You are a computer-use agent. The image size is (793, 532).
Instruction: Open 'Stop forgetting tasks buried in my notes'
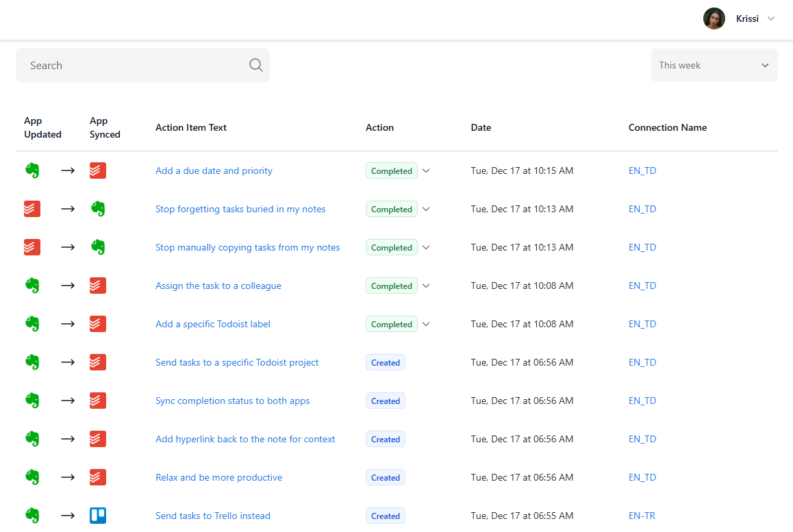240,209
